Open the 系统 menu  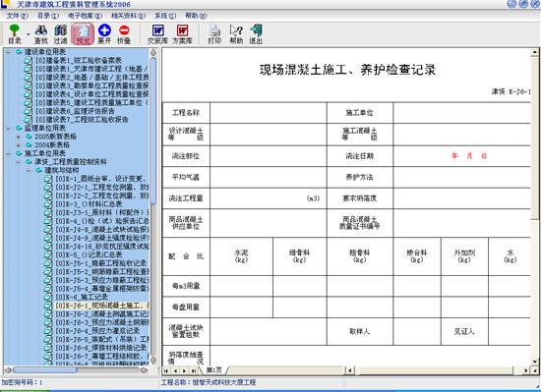165,16
